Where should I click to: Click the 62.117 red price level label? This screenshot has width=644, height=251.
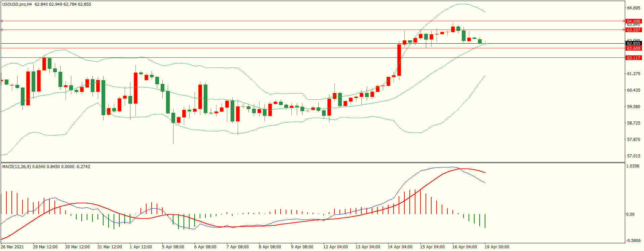coord(634,58)
